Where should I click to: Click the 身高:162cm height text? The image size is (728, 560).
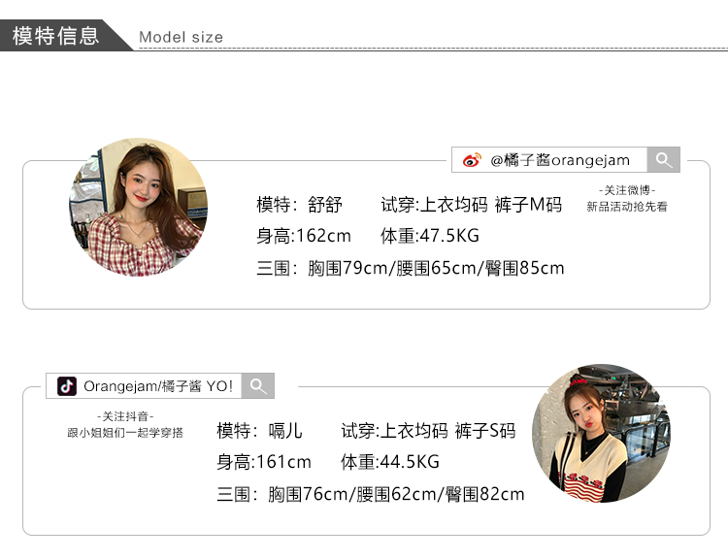(x=303, y=236)
